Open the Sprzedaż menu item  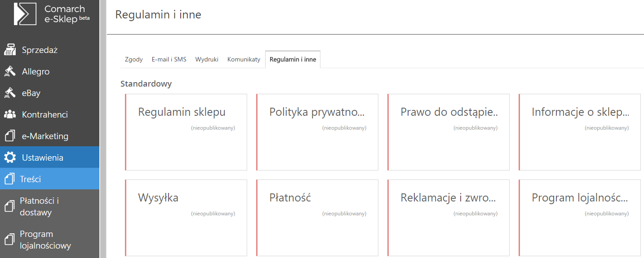(49, 50)
